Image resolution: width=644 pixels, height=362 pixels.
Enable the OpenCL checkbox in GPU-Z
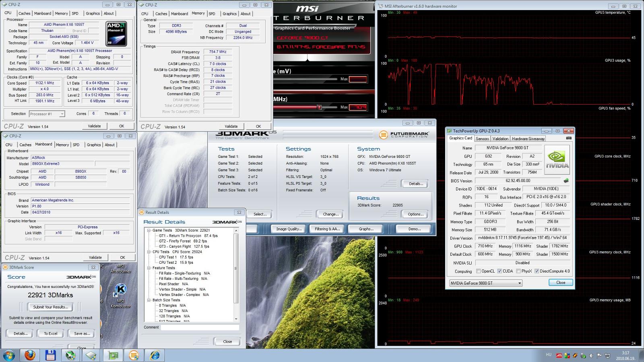pyautogui.click(x=478, y=271)
